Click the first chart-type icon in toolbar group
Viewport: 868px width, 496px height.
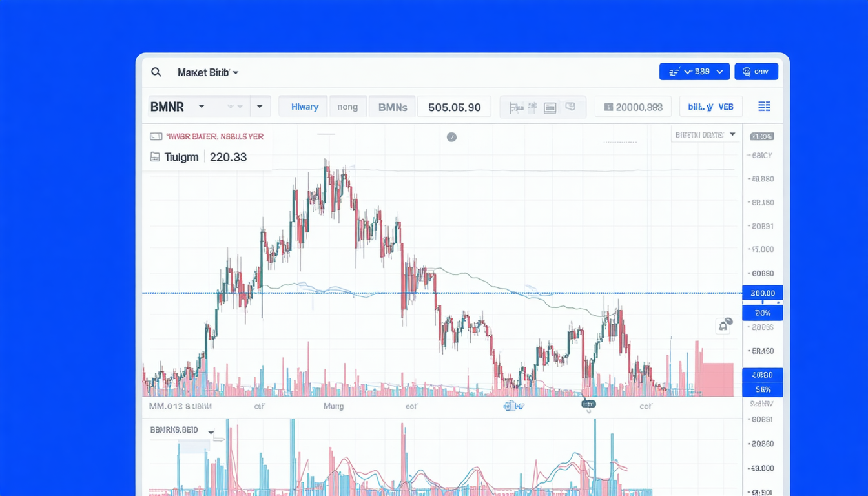click(516, 107)
